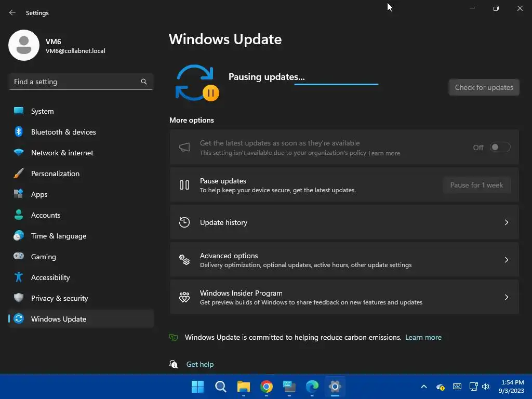Open Windows Insider Program row

point(344,297)
